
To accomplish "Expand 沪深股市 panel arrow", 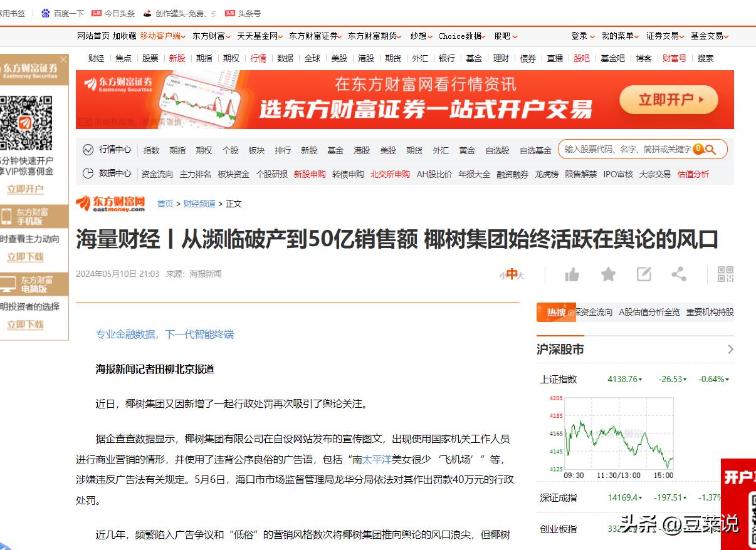I will pyautogui.click(x=730, y=350).
